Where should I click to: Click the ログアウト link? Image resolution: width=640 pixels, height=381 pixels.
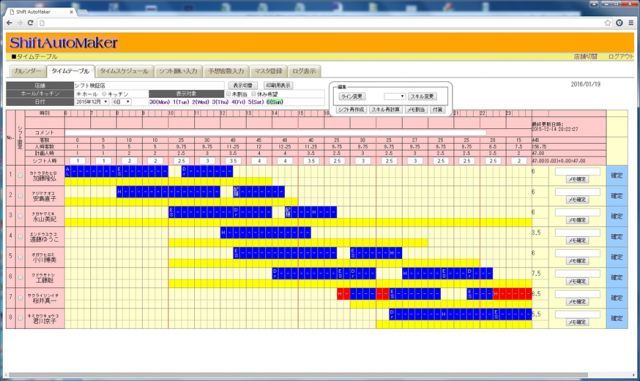621,57
